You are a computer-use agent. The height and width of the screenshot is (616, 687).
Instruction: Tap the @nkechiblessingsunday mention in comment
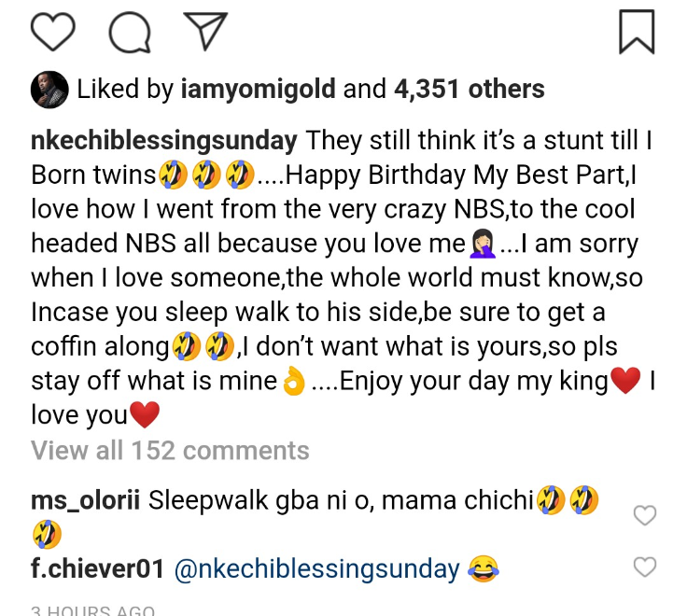(317, 568)
